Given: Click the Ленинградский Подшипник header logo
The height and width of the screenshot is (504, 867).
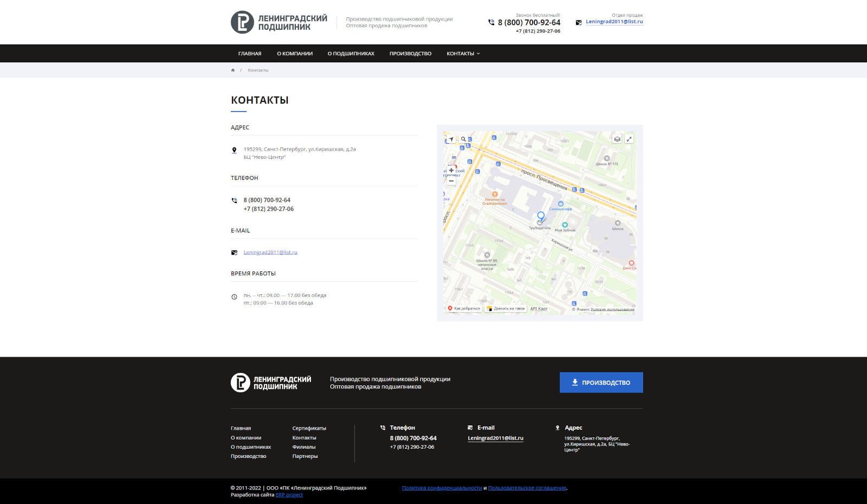Looking at the screenshot, I should [279, 22].
